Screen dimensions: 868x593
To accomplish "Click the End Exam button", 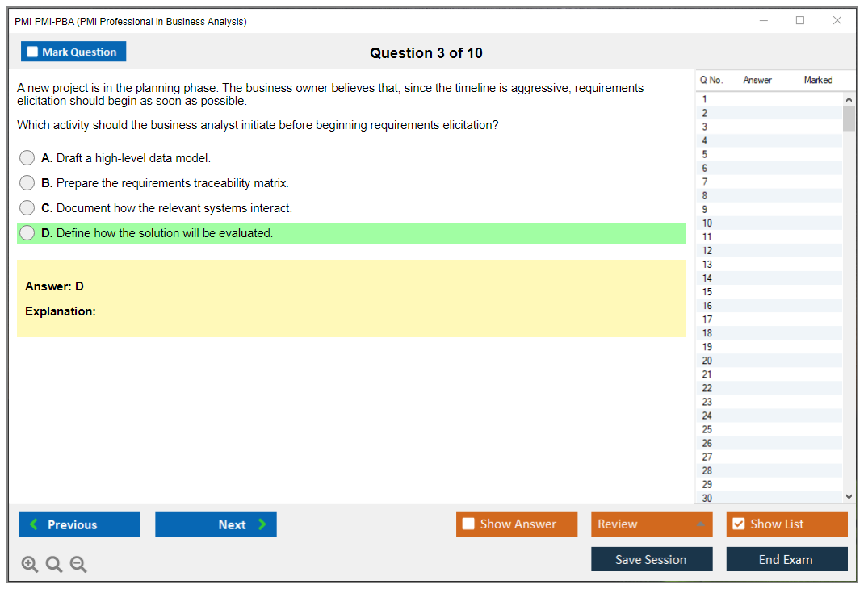I will tap(786, 559).
